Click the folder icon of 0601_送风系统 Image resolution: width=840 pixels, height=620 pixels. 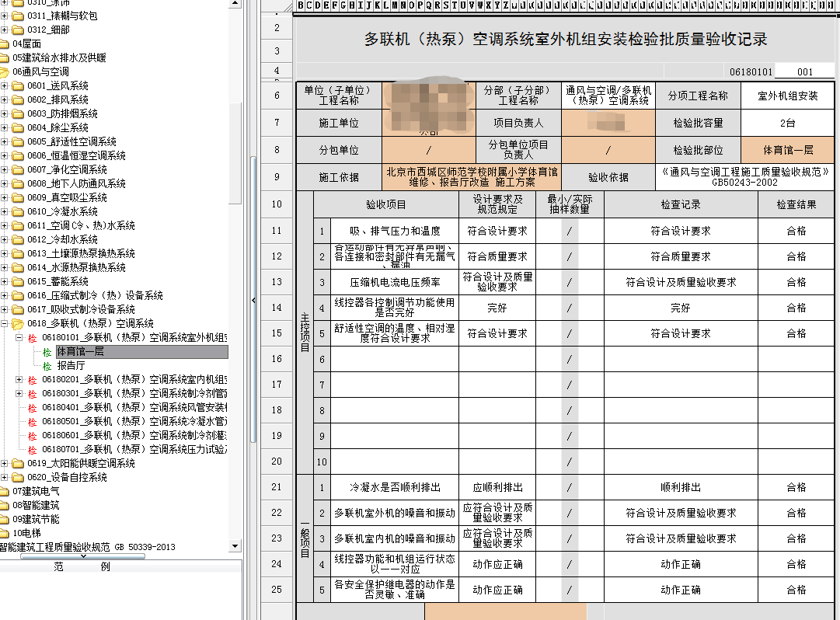pyautogui.click(x=18, y=86)
